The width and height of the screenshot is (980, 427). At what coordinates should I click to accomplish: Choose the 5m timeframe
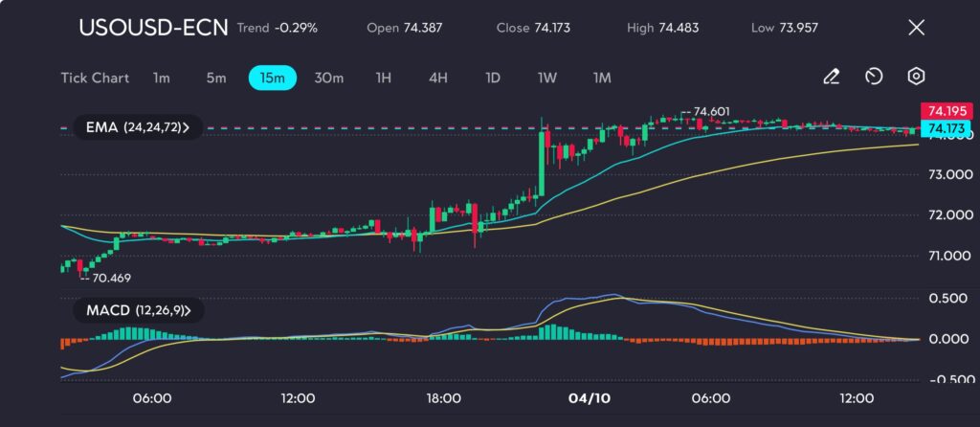(x=216, y=78)
